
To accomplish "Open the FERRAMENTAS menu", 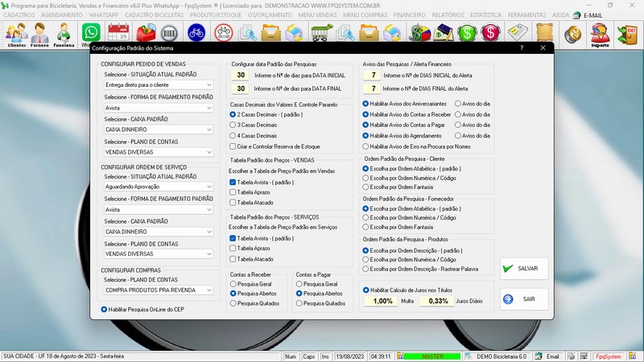I will [527, 15].
